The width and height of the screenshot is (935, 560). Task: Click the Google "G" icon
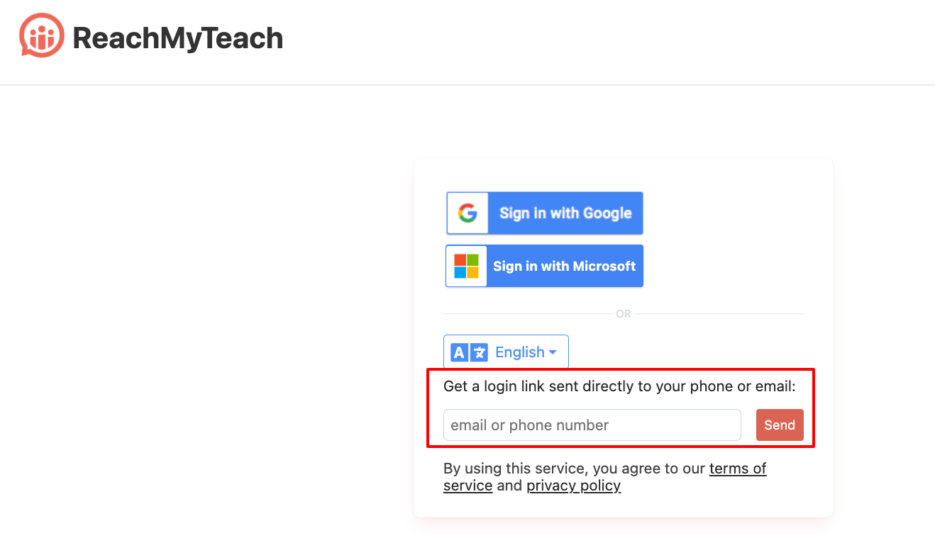point(466,213)
